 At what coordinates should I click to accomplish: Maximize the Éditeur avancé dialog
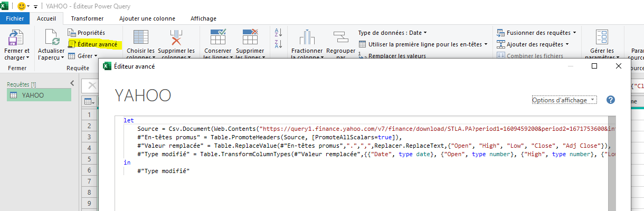pos(594,66)
